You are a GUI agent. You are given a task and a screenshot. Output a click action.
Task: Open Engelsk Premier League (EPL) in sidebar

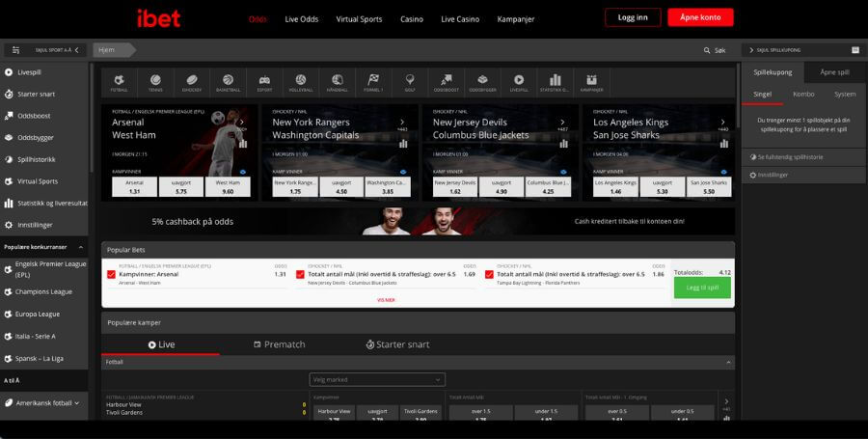(44, 269)
